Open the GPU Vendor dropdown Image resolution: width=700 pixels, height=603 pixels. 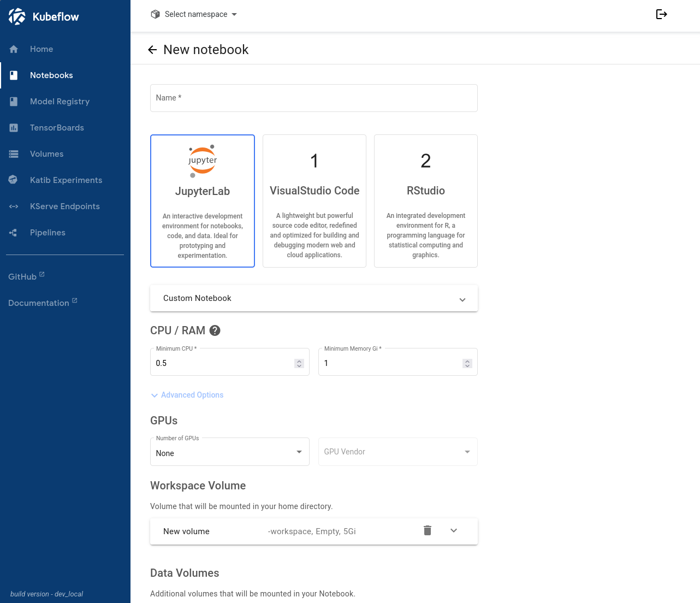click(x=398, y=452)
